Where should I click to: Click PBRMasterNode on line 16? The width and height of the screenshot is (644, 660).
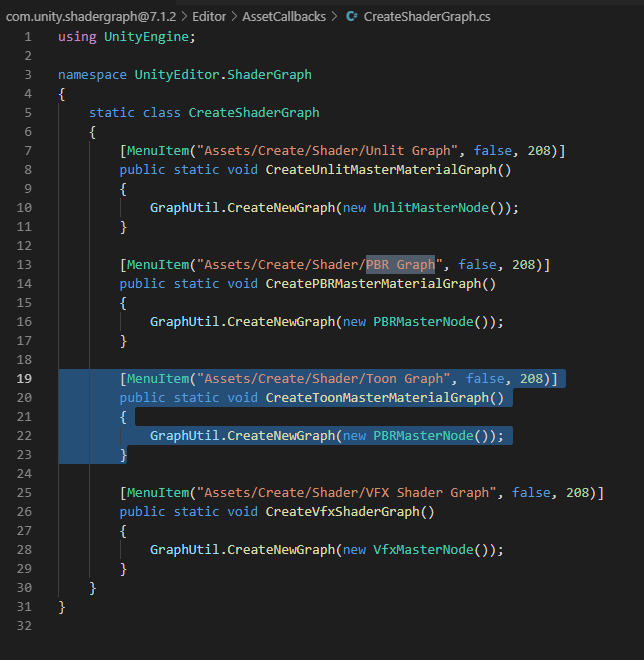coord(423,322)
